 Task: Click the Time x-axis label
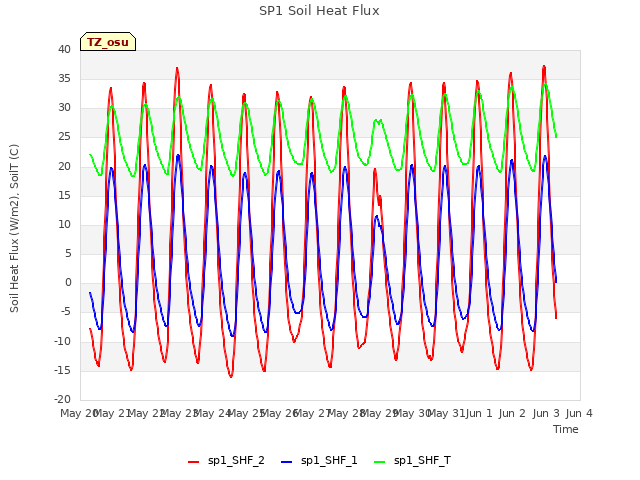click(x=566, y=429)
